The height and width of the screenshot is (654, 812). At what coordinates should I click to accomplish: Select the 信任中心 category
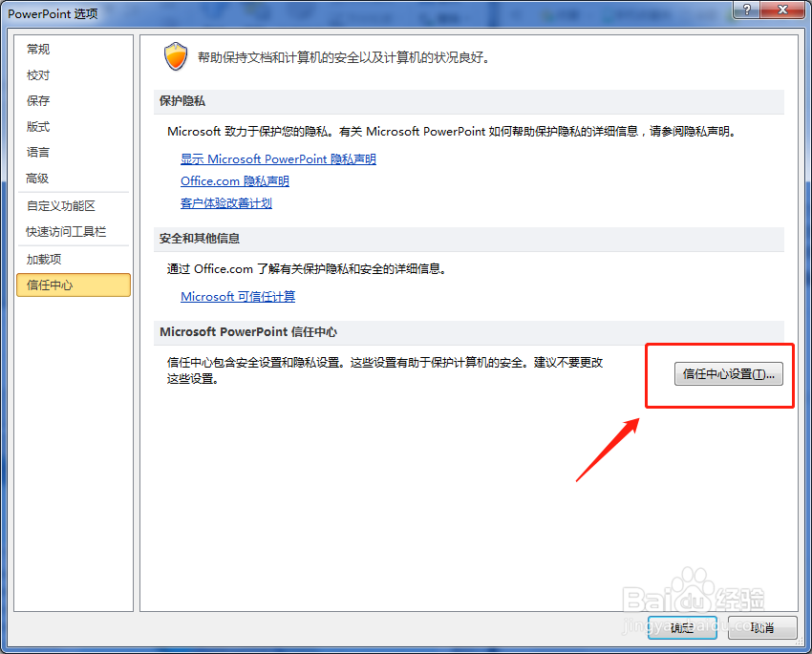(x=74, y=285)
